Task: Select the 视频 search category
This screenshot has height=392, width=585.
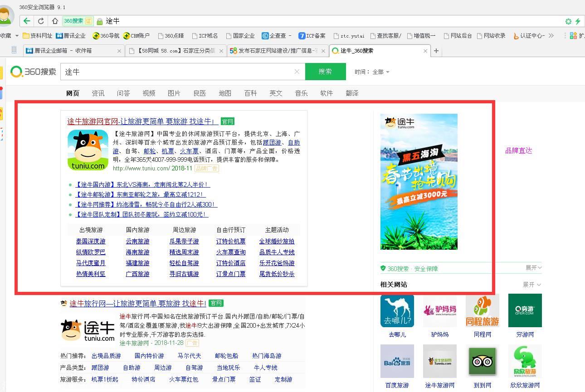Action: coord(149,93)
